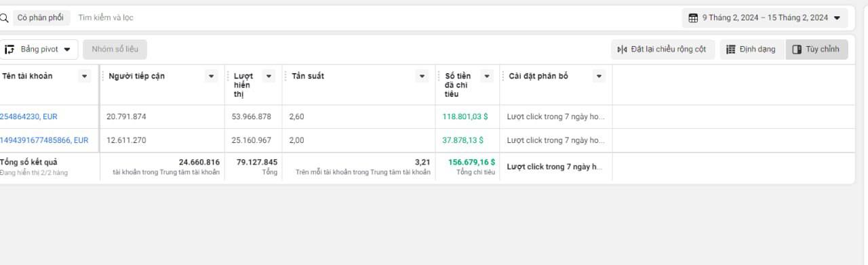Click the Nhóm số liệu button

click(x=115, y=49)
